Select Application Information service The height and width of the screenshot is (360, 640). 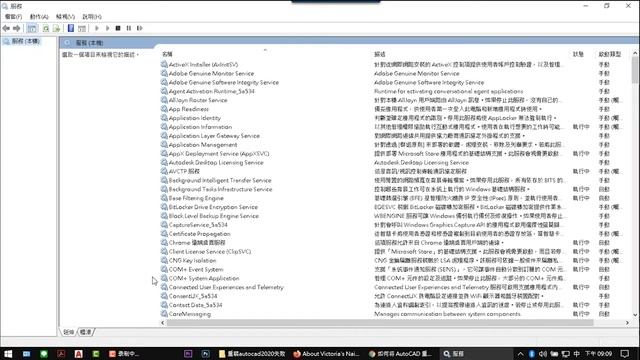pos(200,127)
